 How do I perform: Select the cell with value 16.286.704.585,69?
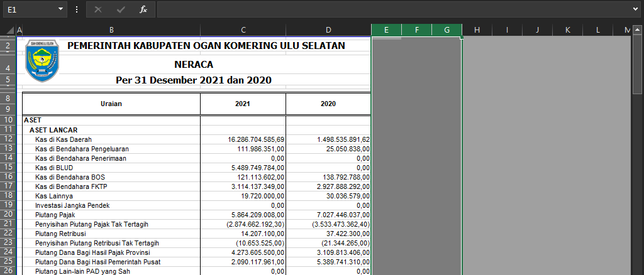pos(243,139)
